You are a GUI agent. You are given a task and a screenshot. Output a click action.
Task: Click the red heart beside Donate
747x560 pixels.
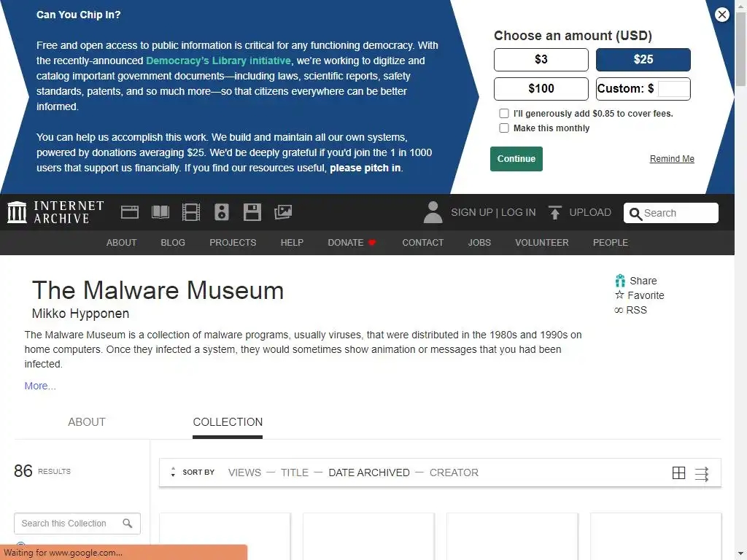click(x=372, y=242)
